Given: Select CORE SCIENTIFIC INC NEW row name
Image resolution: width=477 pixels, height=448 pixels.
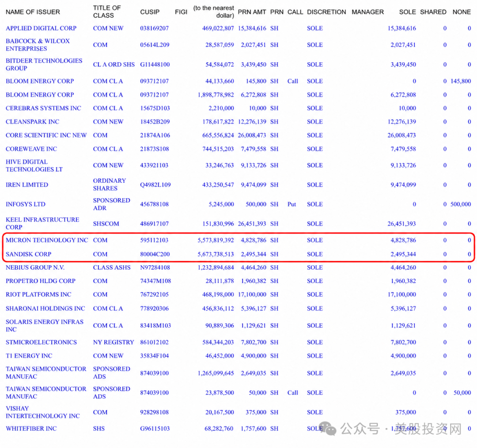Looking at the screenshot, I should click(46, 135).
